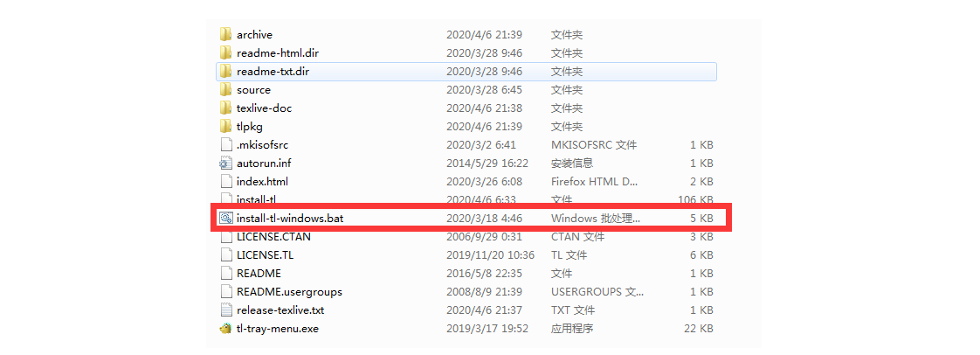
Task: Select the README.usergroups file name
Action: (x=289, y=292)
